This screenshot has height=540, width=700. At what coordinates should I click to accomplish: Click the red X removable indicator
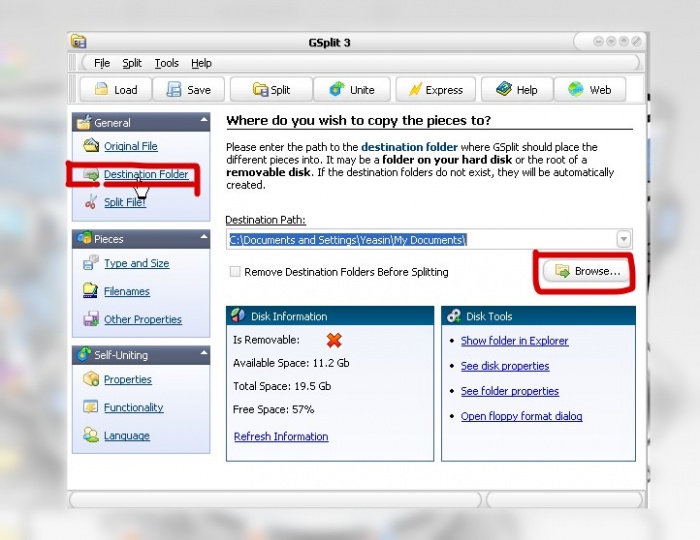(334, 340)
